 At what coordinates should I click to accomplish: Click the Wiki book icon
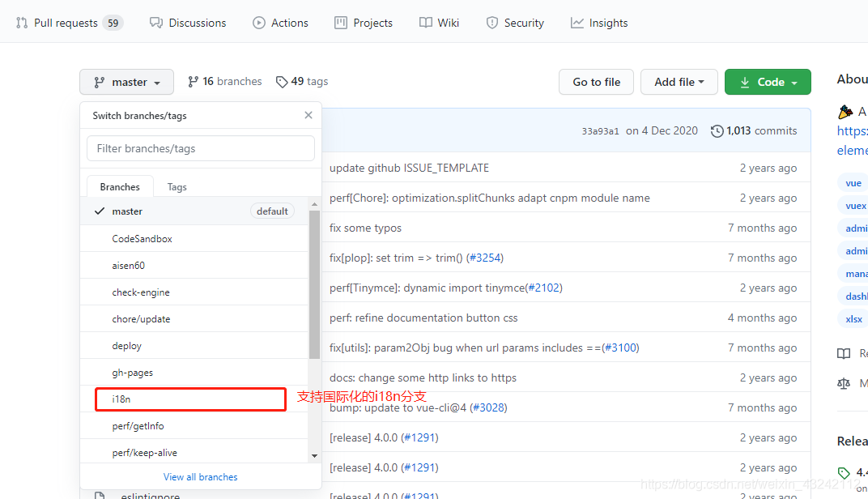pos(426,23)
